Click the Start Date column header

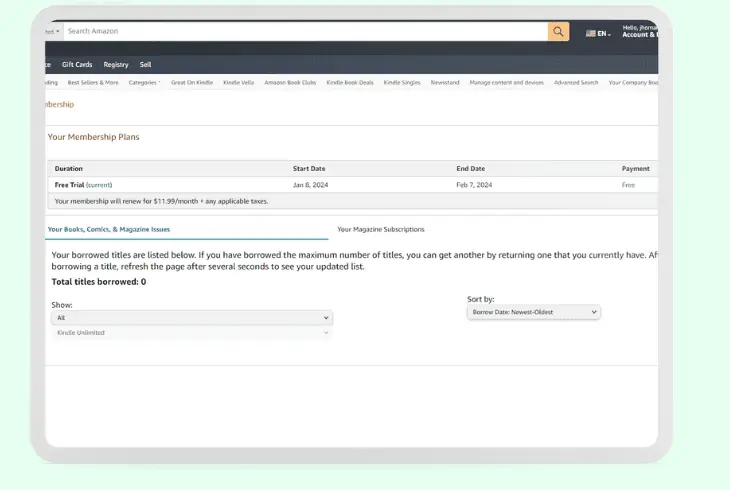[x=309, y=169]
